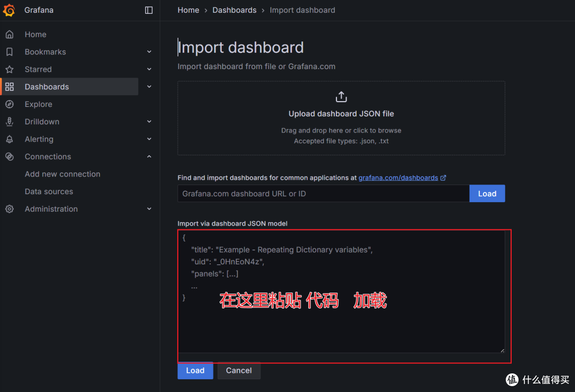Open Add new connection submenu item
575x392 pixels.
tap(62, 174)
